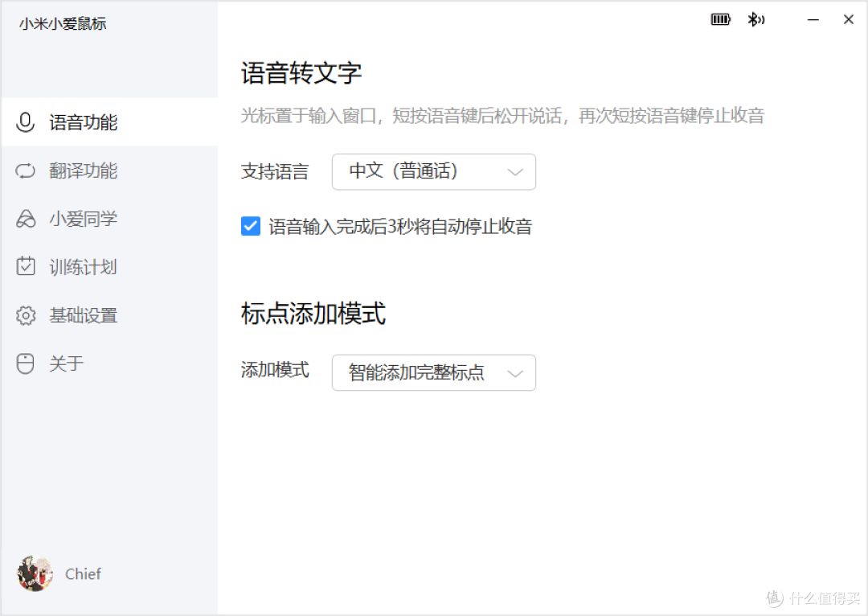Image resolution: width=868 pixels, height=616 pixels.
Task: Open the Chief user avatar
Action: [35, 573]
